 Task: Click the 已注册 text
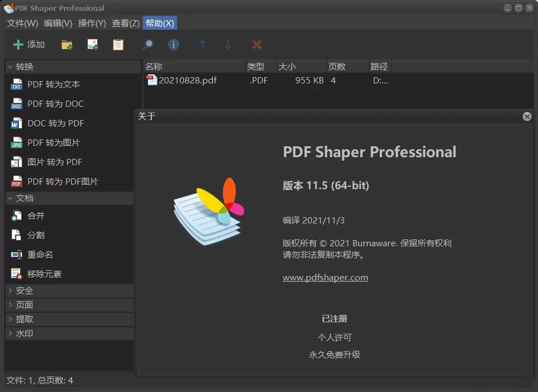click(x=335, y=318)
